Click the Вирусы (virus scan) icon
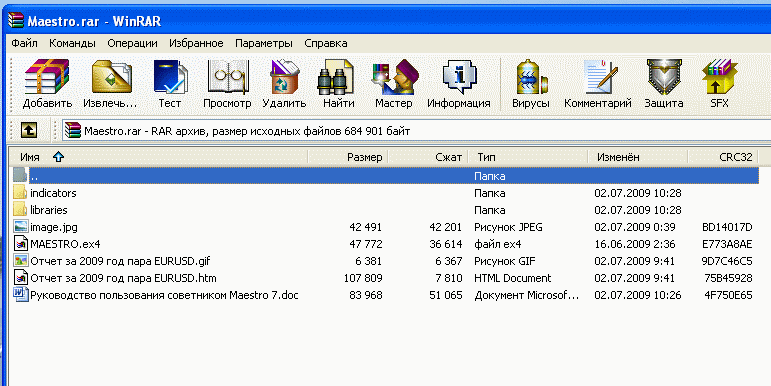Viewport: 771px width, 386px height. click(531, 77)
